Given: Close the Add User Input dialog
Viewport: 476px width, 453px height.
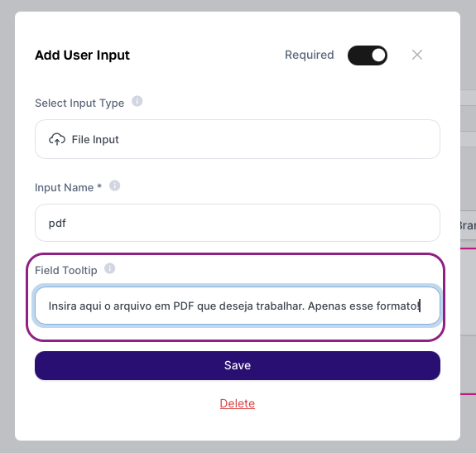Looking at the screenshot, I should tap(417, 55).
